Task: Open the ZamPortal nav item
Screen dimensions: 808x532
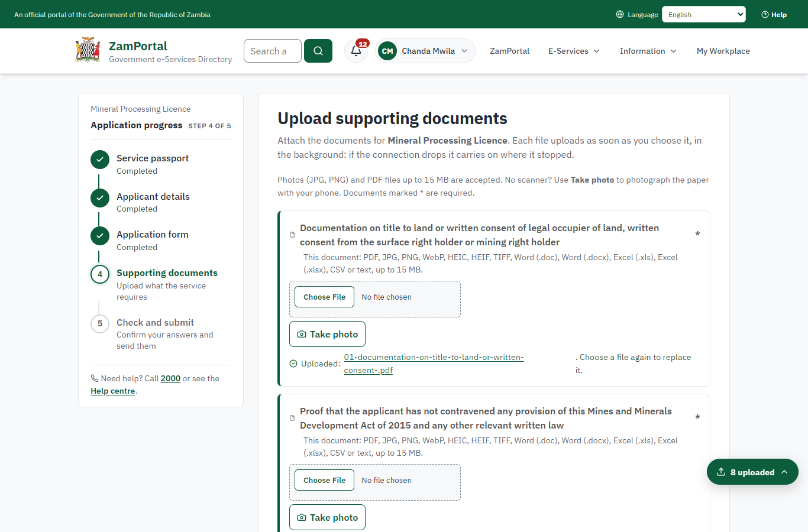Action: coord(509,51)
